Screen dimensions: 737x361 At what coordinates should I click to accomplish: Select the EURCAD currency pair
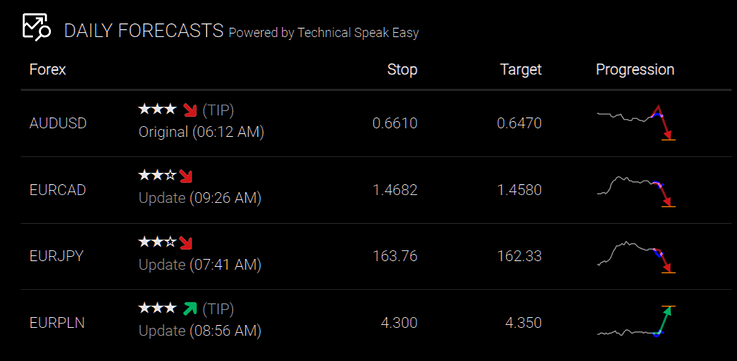(57, 190)
